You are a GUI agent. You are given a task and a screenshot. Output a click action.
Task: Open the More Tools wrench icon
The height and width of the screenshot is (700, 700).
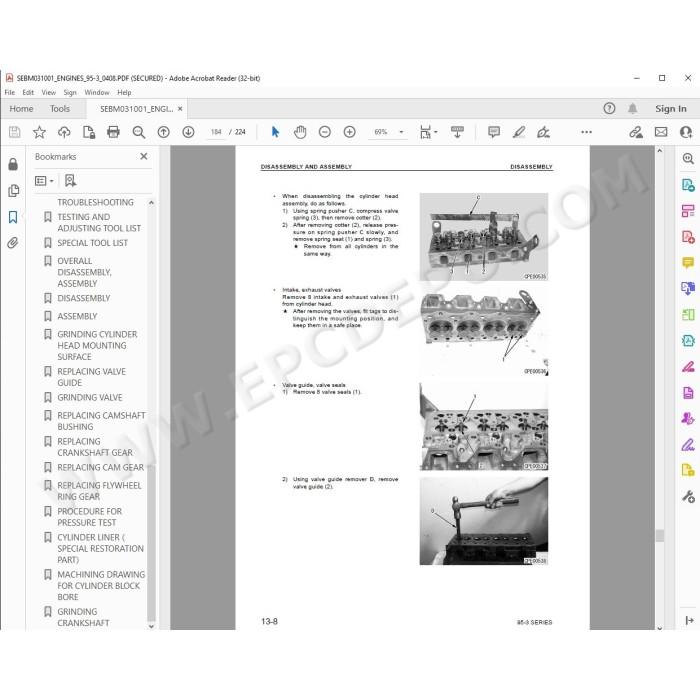(688, 496)
